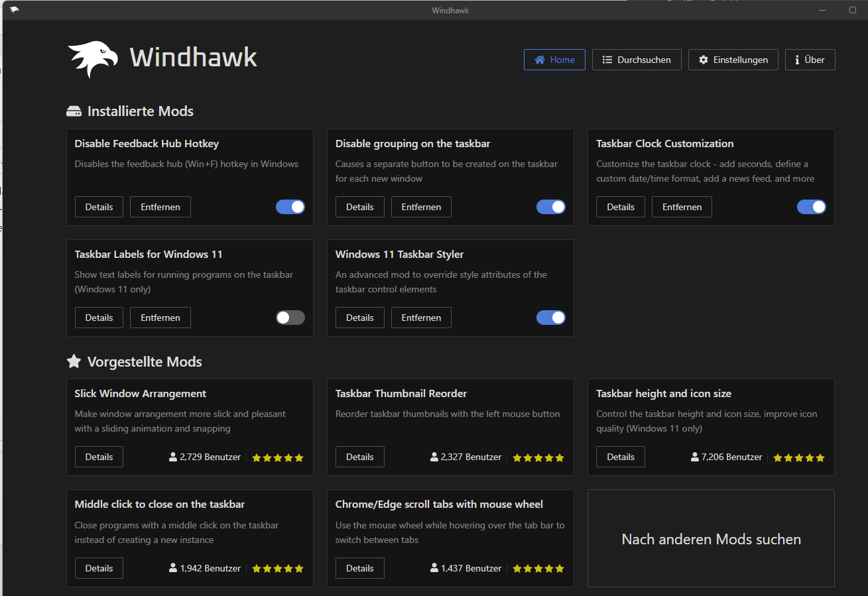The width and height of the screenshot is (868, 596).
Task: Click the Windhawk window title text
Action: [450, 10]
